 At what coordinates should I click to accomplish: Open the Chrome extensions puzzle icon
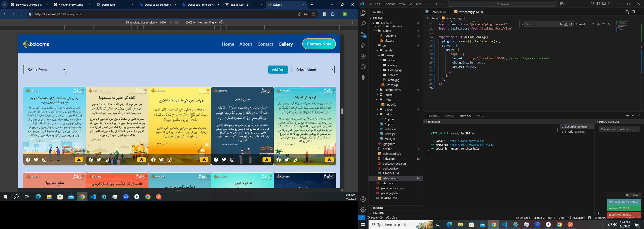(333, 14)
